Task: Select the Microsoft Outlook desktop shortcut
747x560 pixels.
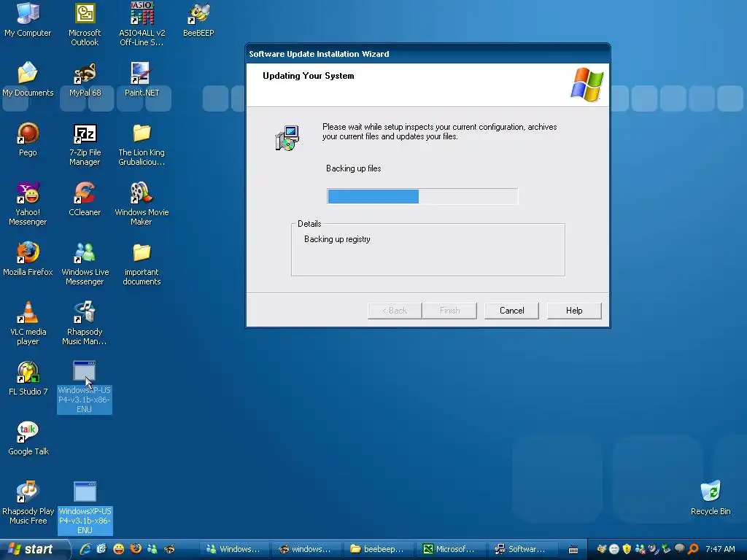Action: (x=85, y=24)
